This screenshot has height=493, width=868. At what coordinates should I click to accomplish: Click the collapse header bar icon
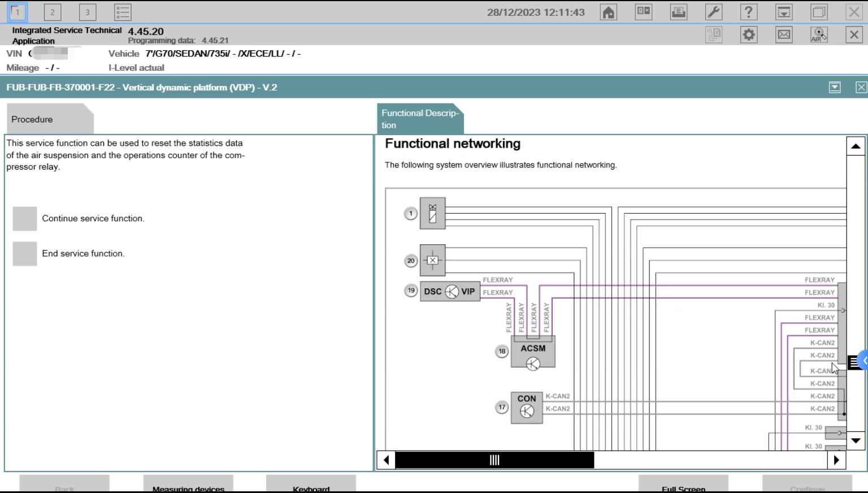(x=784, y=12)
